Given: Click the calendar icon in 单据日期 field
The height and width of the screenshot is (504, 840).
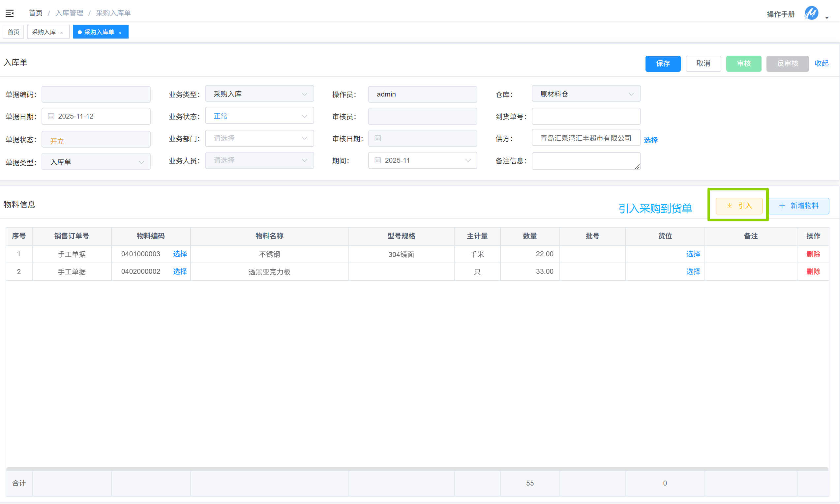Looking at the screenshot, I should point(51,116).
